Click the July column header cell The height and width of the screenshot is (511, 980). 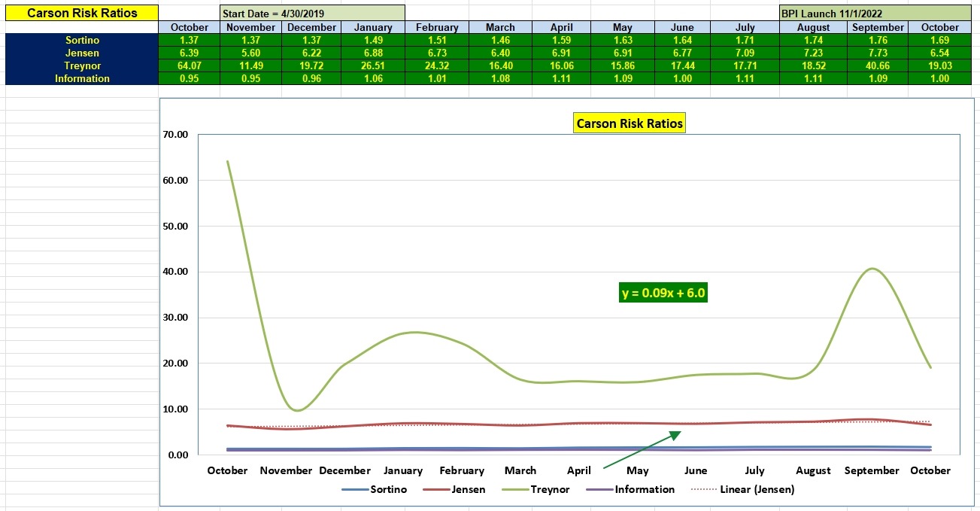pos(746,27)
